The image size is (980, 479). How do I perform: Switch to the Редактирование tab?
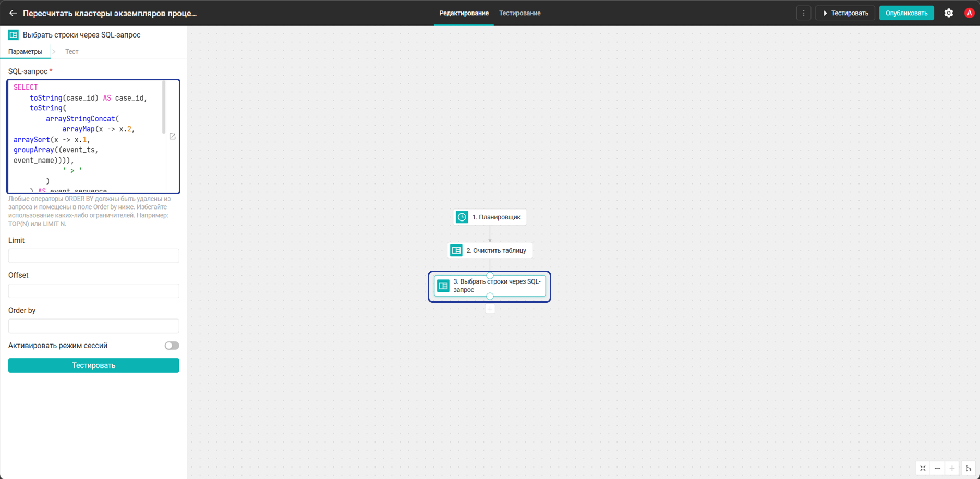[x=464, y=13]
